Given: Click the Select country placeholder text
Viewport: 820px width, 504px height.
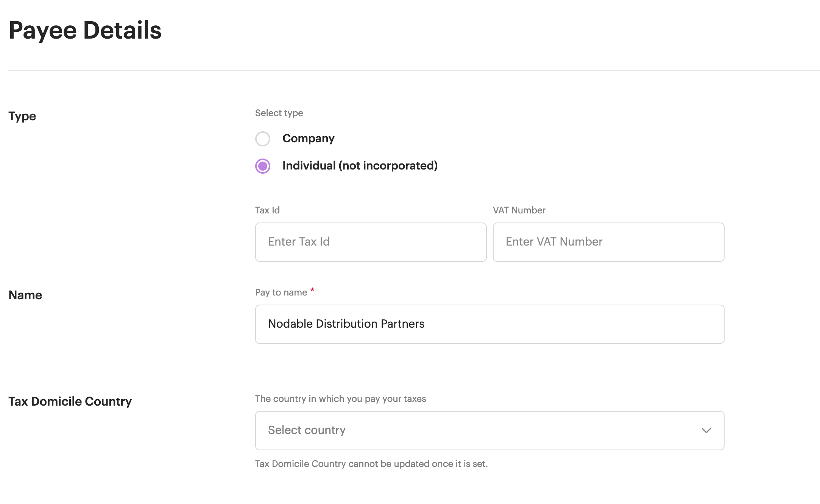Looking at the screenshot, I should tap(307, 430).
